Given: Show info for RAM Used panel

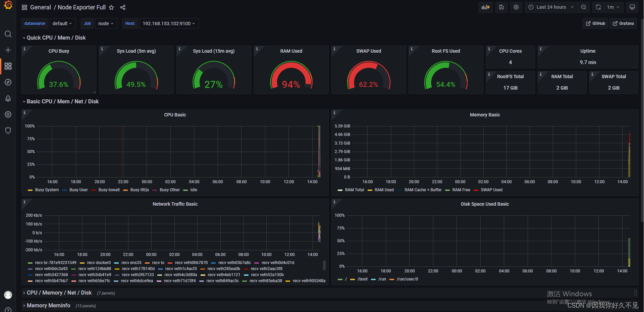Looking at the screenshot, I should click(257, 49).
